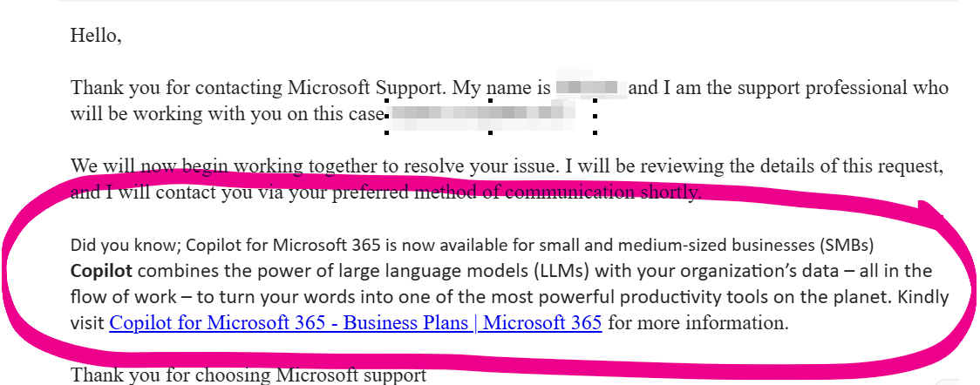
Task: Click the top-left selection handle
Action: [386, 100]
